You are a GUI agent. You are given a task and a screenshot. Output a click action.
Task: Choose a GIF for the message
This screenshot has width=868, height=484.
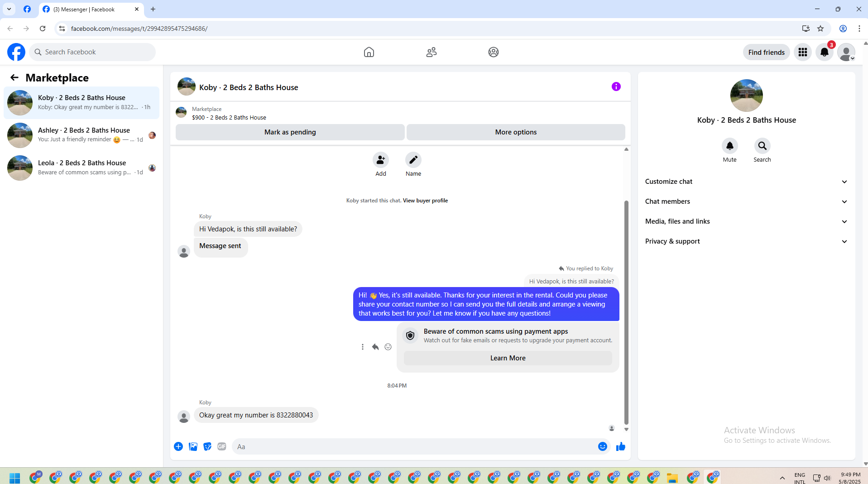pyautogui.click(x=222, y=446)
